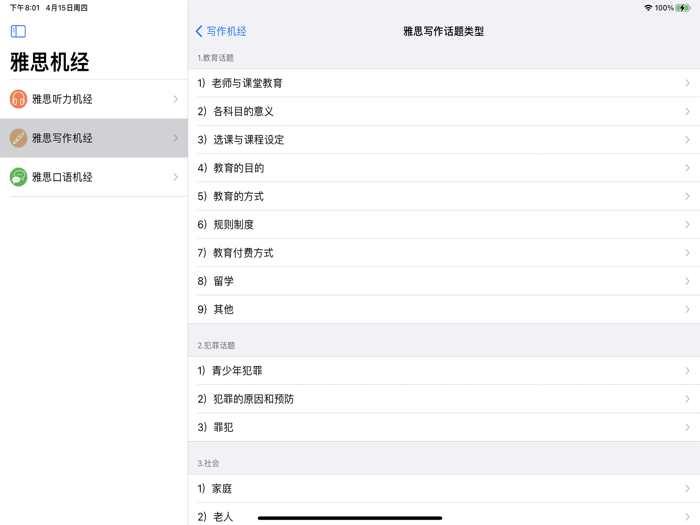Click chevron on 各科目的意义 row
Screen dimensions: 700x525
[688, 111]
